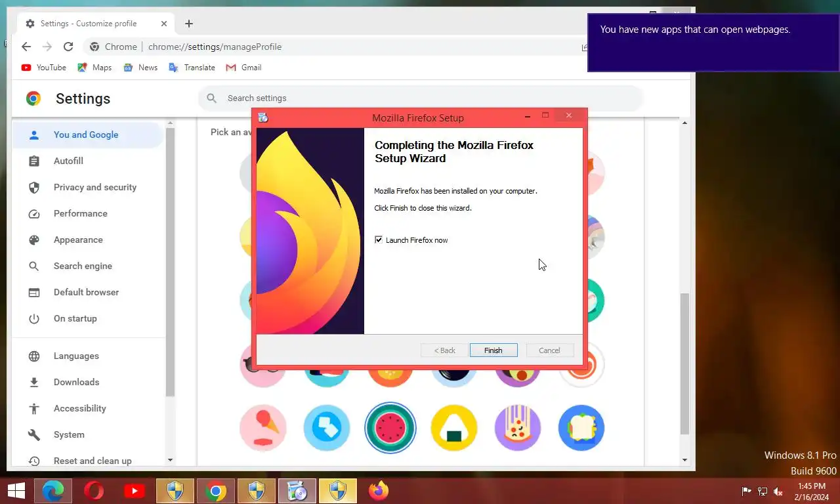The image size is (840, 504).
Task: Open Opera from the taskbar
Action: pos(94,491)
